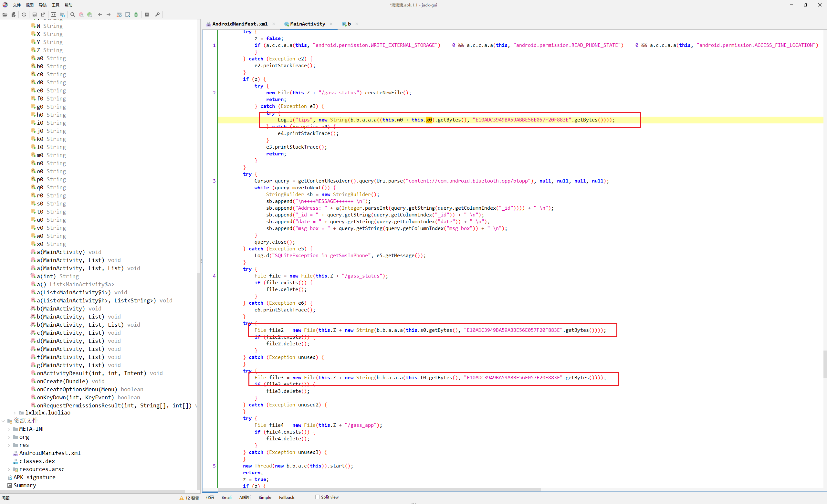Close the MainActivity tab
827x504 pixels.
[x=331, y=24]
